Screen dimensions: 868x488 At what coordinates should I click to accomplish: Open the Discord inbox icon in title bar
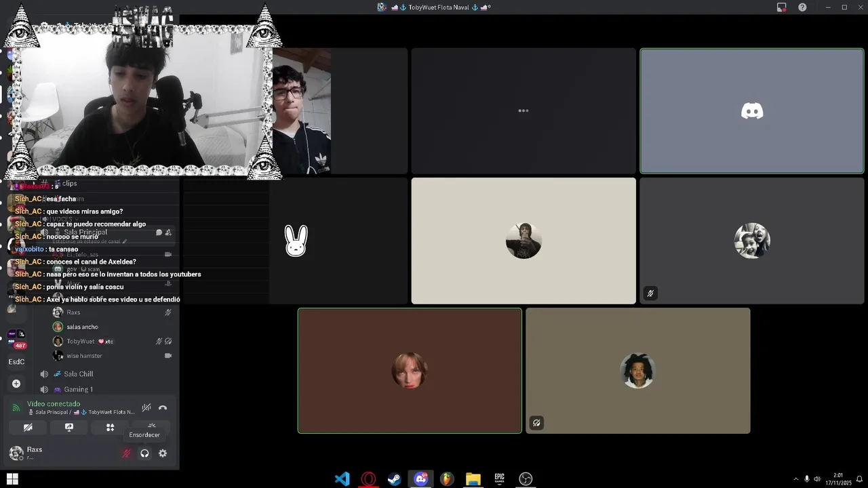pos(782,7)
